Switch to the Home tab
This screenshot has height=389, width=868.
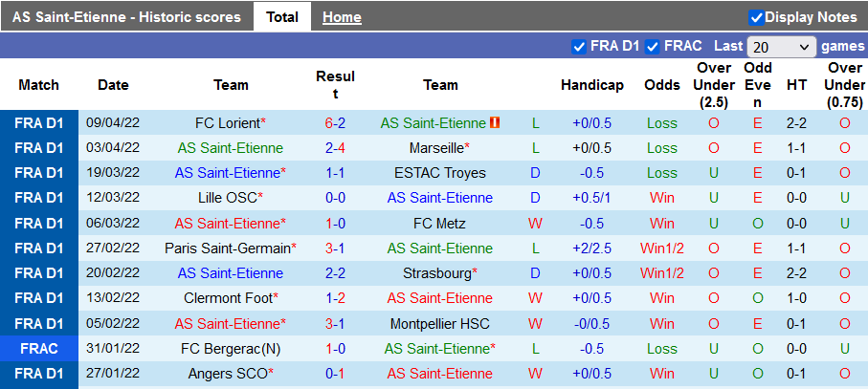342,17
